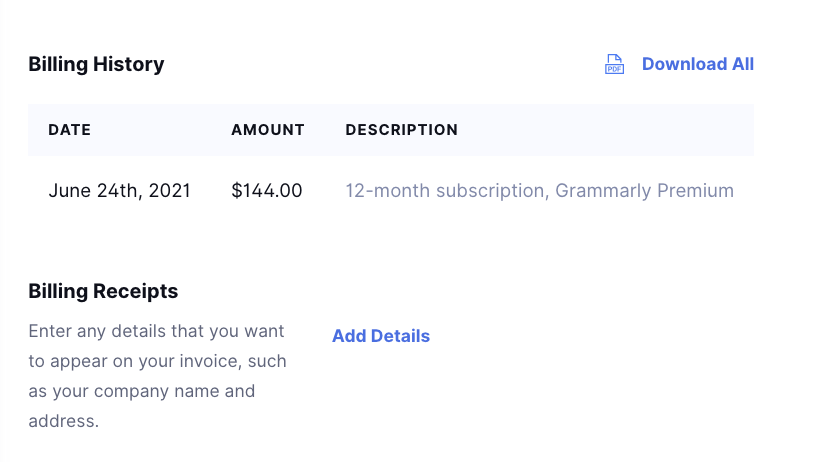Click the final word "address." in the note
Viewport: 829px width, 462px height.
tap(63, 421)
